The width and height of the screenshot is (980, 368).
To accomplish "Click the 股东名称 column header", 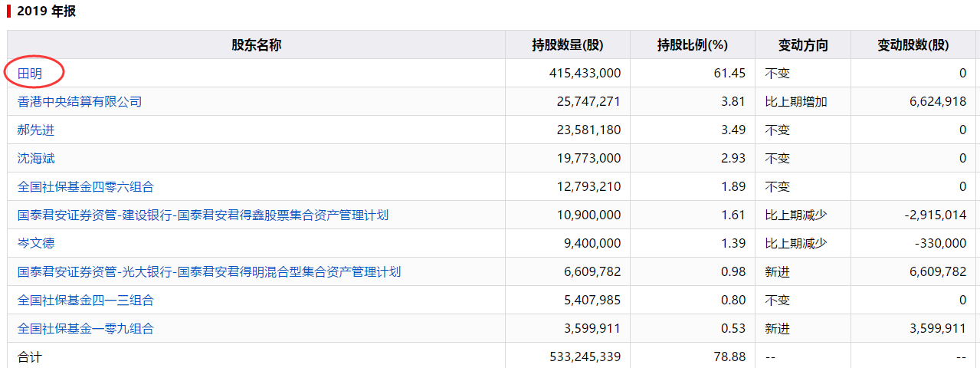I will 257,44.
